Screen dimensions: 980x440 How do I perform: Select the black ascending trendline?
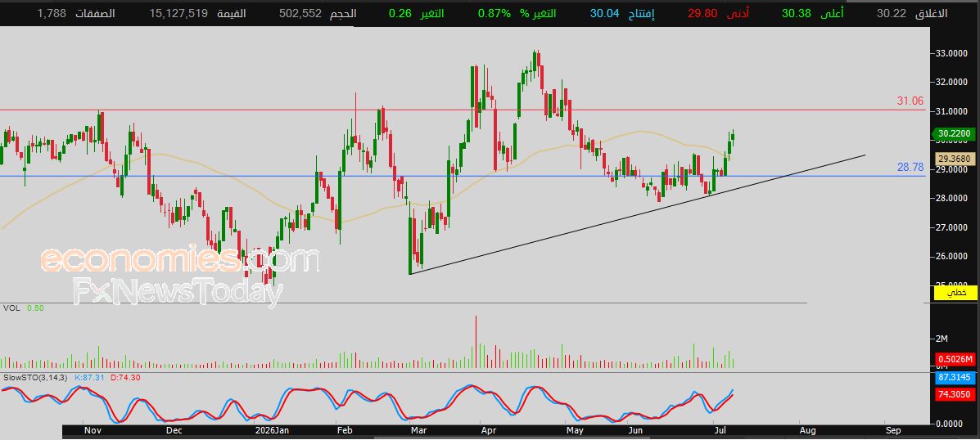coord(638,214)
